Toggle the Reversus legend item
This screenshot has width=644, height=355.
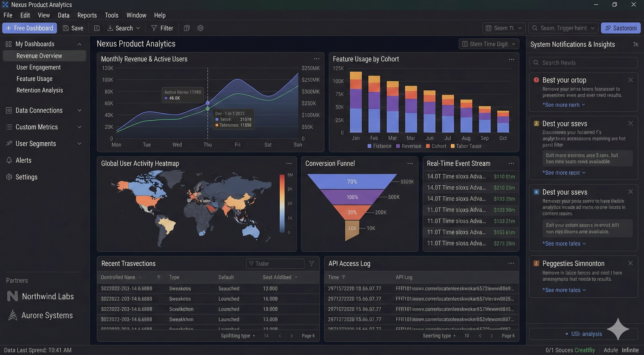(x=409, y=146)
